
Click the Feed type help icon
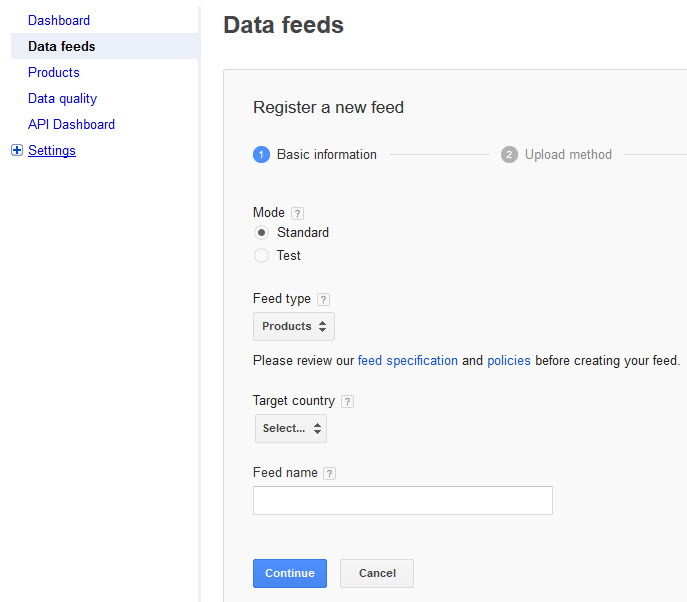323,299
